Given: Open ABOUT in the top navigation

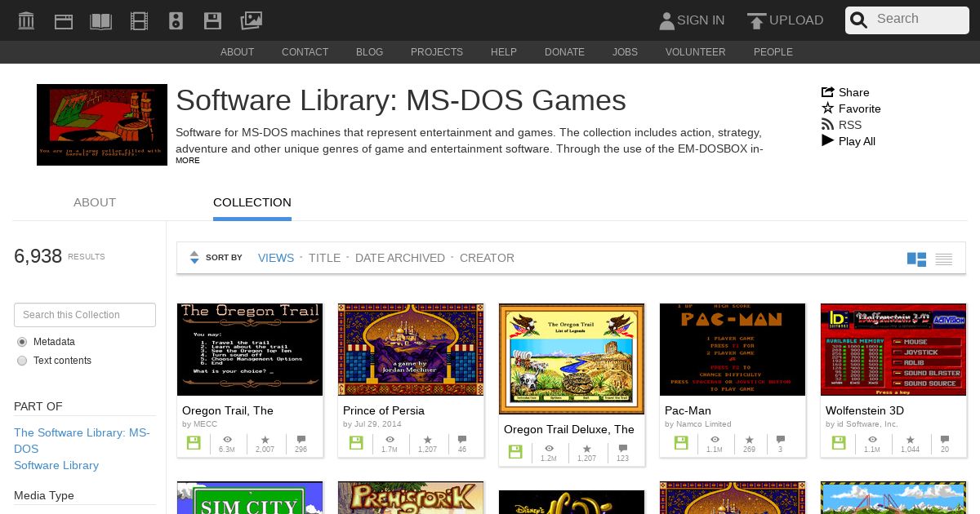Looking at the screenshot, I should [237, 52].
